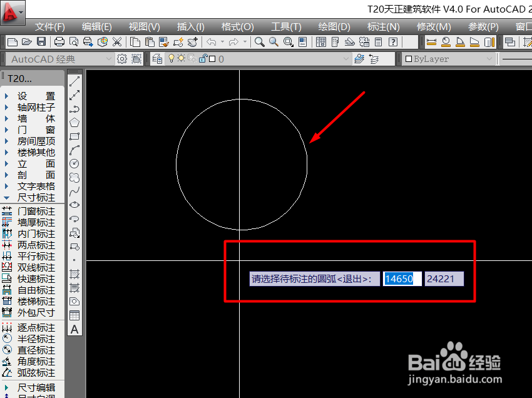Select the Polygon draw tool
Image resolution: width=532 pixels, height=398 pixels.
[74, 123]
